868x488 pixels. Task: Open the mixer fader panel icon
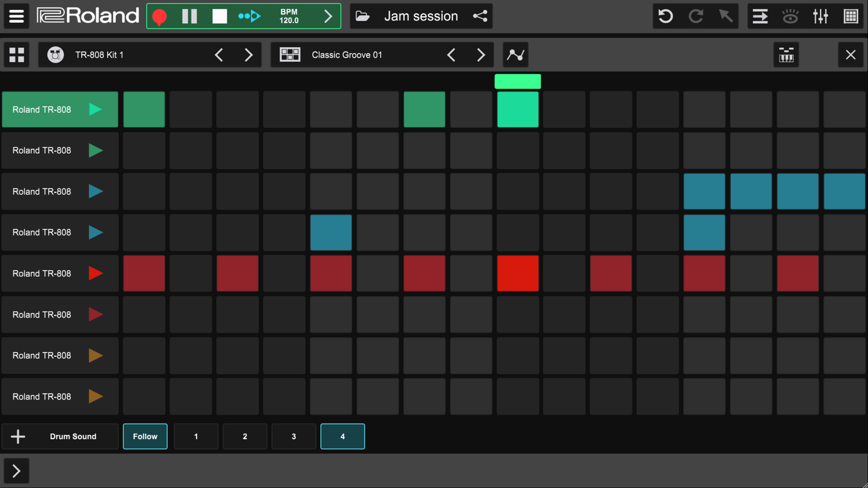821,16
